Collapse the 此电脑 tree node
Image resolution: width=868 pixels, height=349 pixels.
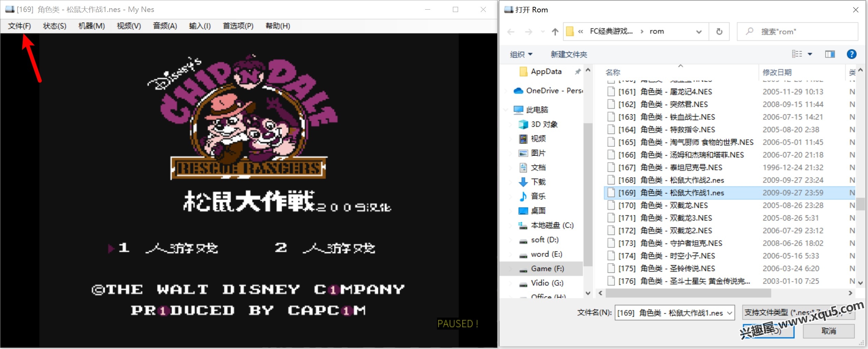505,110
